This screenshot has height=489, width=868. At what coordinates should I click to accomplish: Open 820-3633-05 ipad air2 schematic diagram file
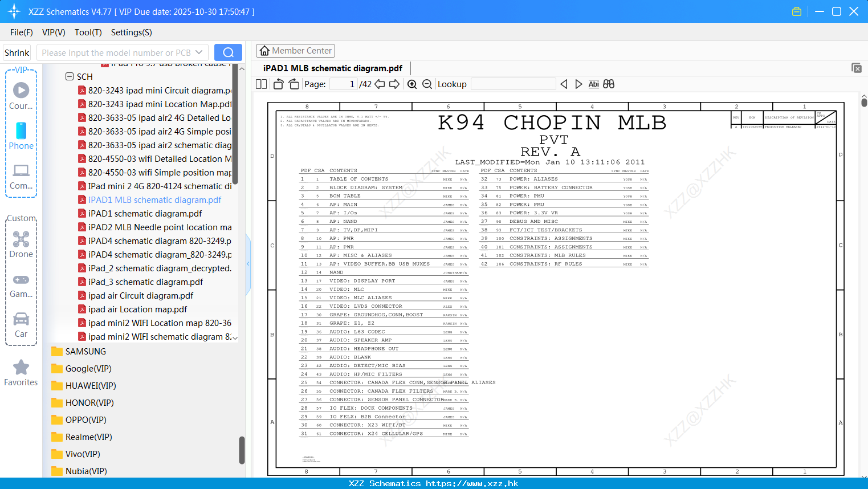155,145
